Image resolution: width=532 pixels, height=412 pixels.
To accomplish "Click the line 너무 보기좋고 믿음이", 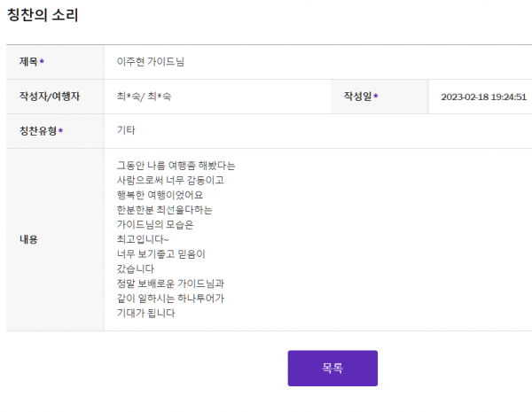I will (160, 254).
